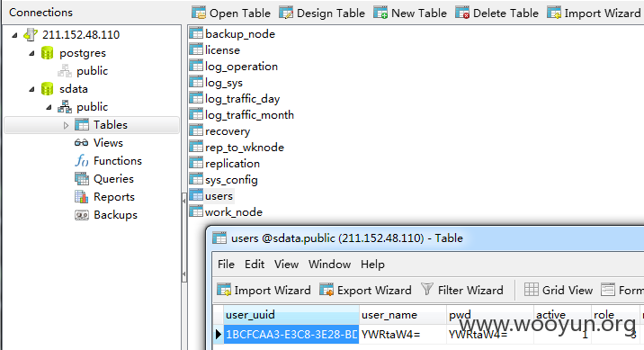Click Import Wizard in users table window
This screenshot has width=644, height=350.
click(x=264, y=290)
